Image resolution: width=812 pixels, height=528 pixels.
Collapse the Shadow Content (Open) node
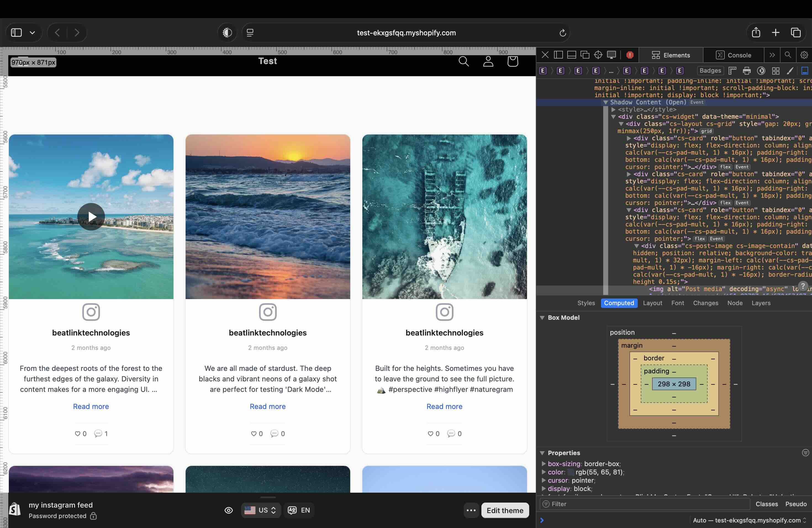point(606,102)
